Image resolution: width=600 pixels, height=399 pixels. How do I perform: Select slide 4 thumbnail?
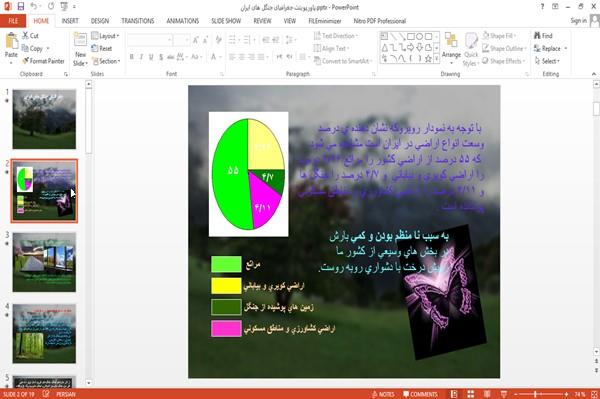coord(44,333)
